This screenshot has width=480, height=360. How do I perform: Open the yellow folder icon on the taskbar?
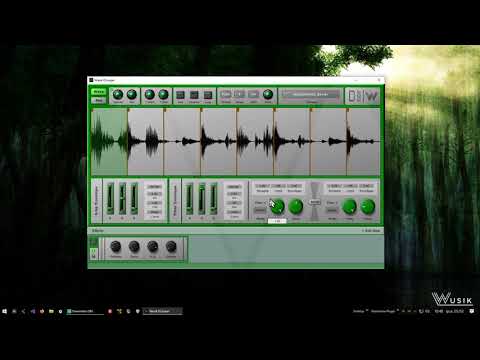pyautogui.click(x=51, y=311)
